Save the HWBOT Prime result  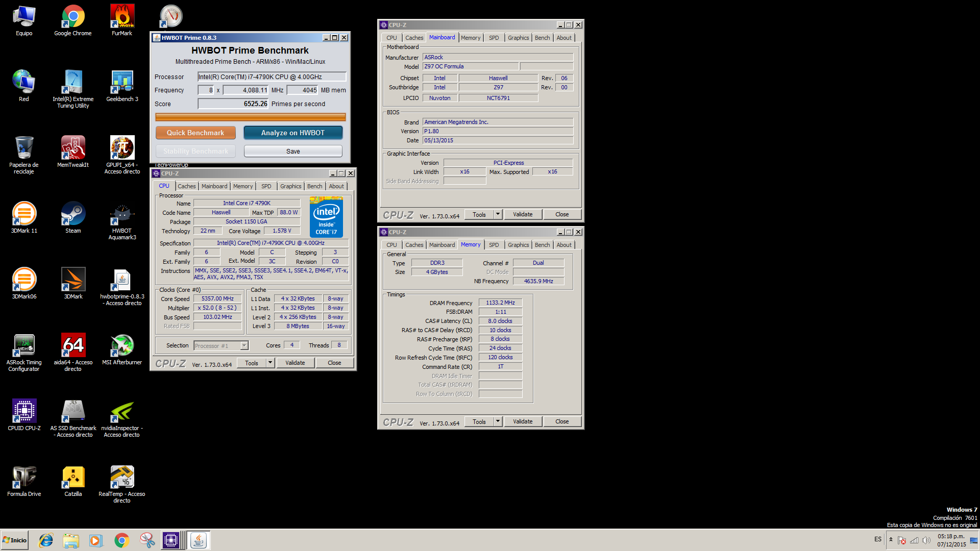pos(293,151)
